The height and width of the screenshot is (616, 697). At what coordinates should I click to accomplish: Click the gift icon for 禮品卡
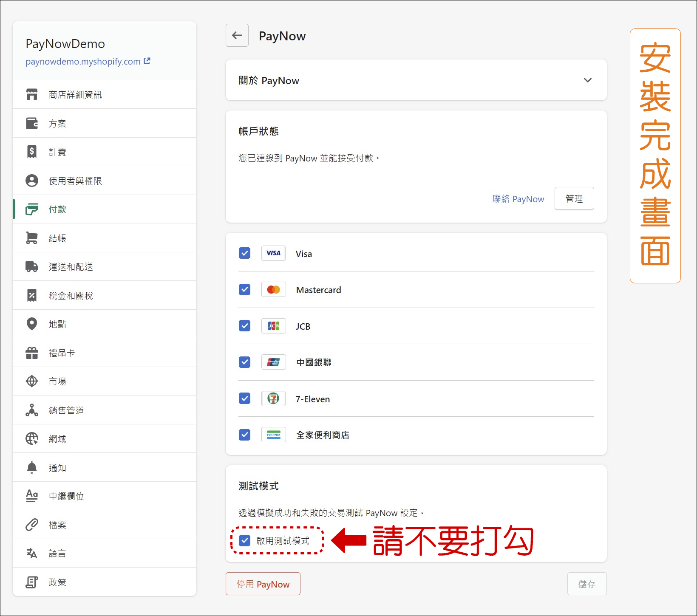(x=32, y=353)
